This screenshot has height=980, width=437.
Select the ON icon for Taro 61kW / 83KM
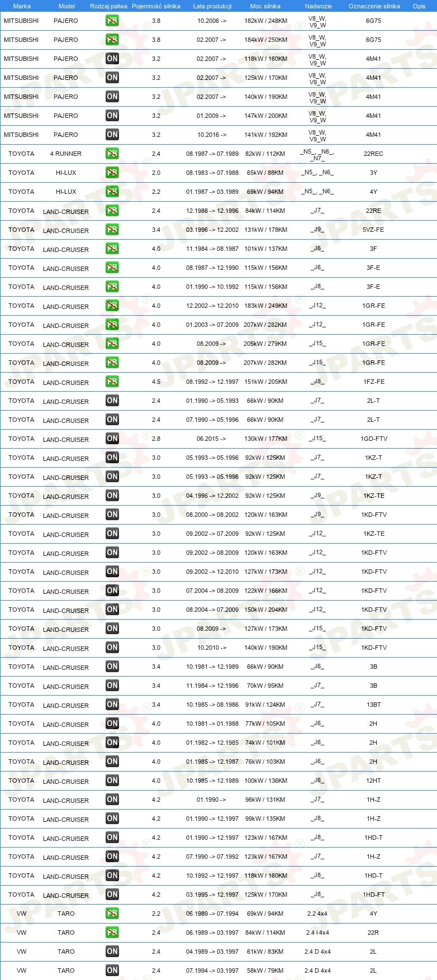[x=112, y=952]
